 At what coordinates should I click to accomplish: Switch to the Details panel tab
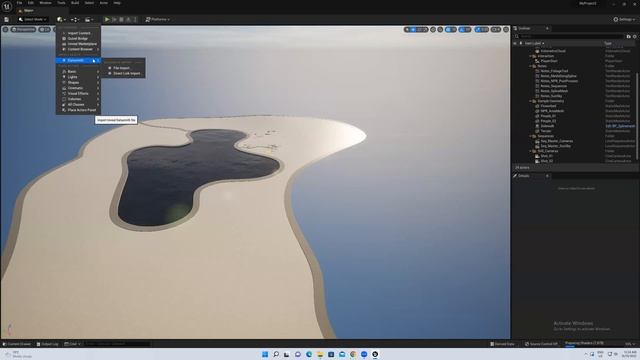click(x=524, y=176)
